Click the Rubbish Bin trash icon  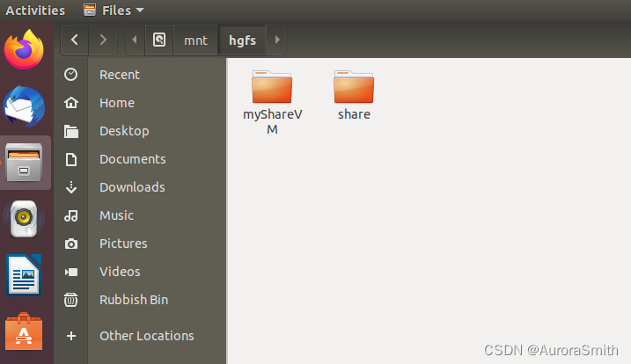[70, 300]
